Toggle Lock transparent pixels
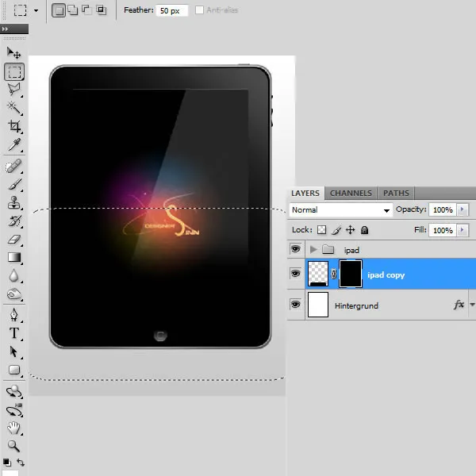This screenshot has width=476, height=476. pos(322,230)
